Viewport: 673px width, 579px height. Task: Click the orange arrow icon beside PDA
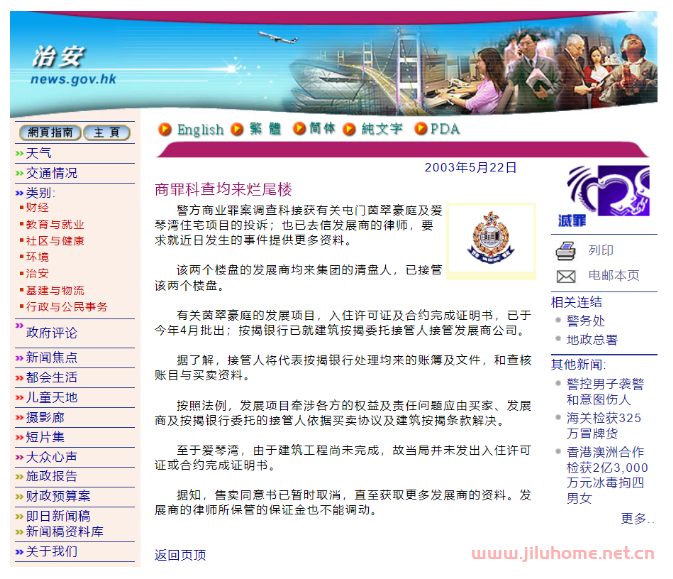(x=421, y=129)
